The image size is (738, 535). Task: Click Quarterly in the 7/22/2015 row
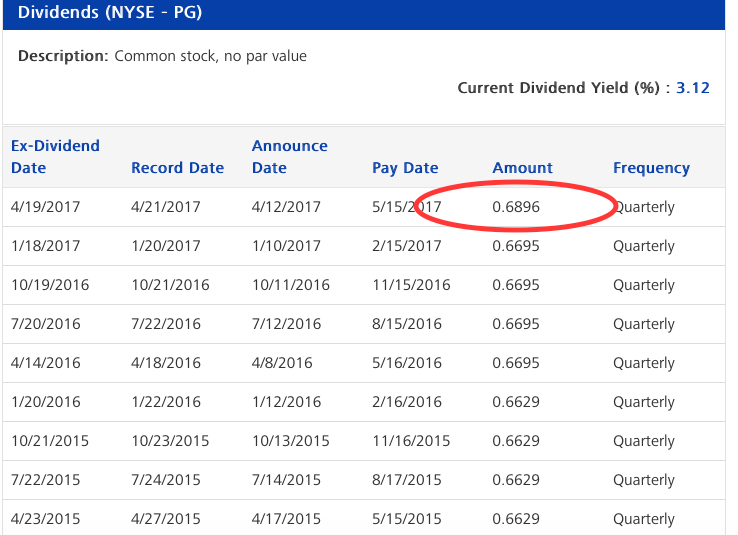(x=644, y=481)
